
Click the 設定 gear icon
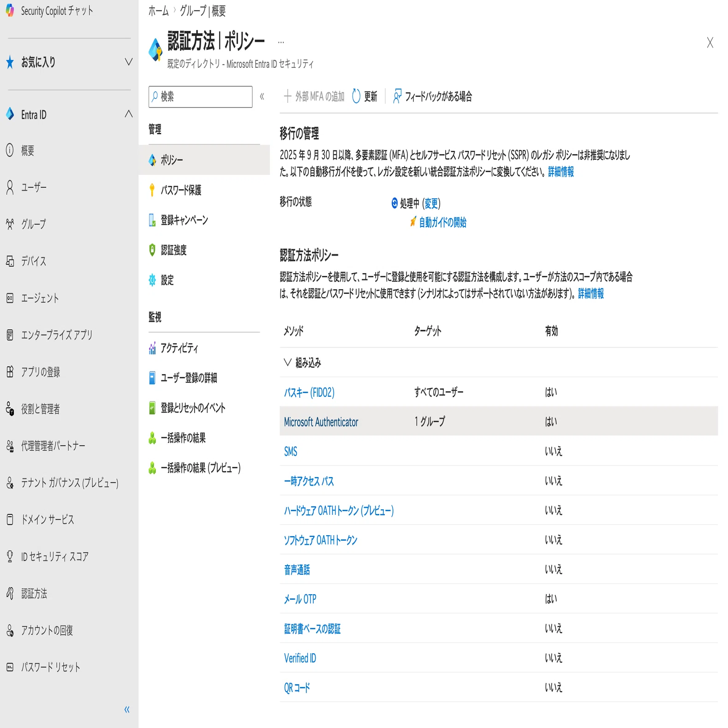[x=152, y=280]
